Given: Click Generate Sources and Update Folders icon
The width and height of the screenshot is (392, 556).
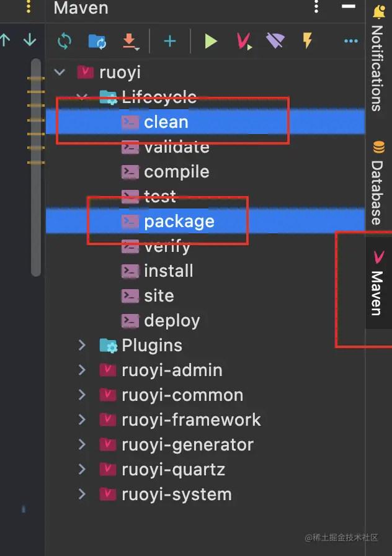Looking at the screenshot, I should (97, 42).
